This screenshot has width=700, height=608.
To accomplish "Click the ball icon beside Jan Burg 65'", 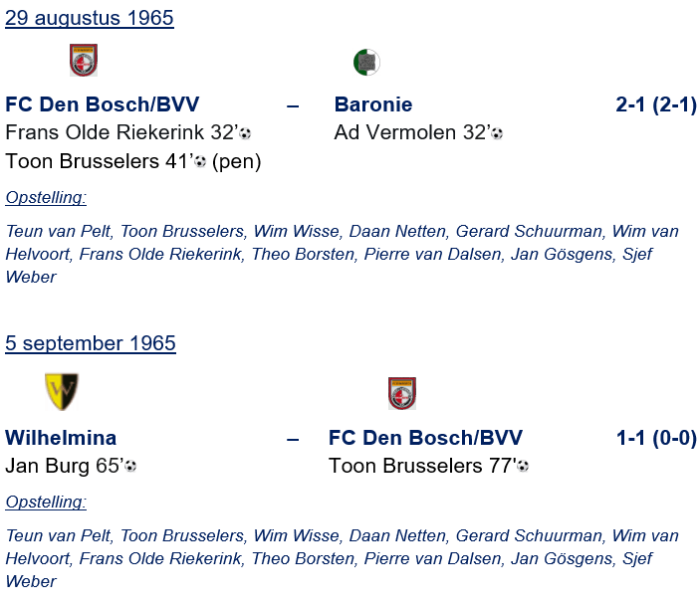I will [130, 466].
